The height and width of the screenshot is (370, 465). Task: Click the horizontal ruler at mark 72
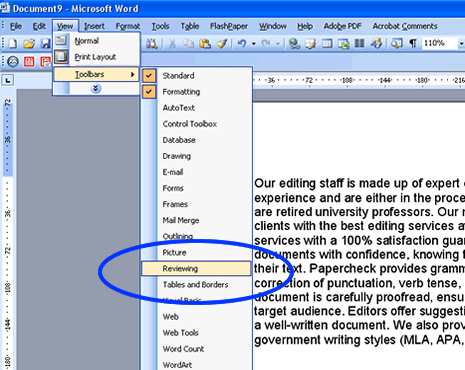[x=309, y=80]
